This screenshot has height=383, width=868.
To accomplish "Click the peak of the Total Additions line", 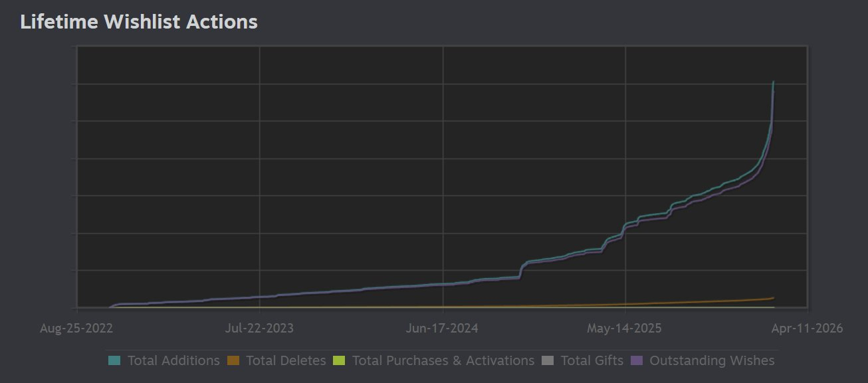I will coord(773,82).
